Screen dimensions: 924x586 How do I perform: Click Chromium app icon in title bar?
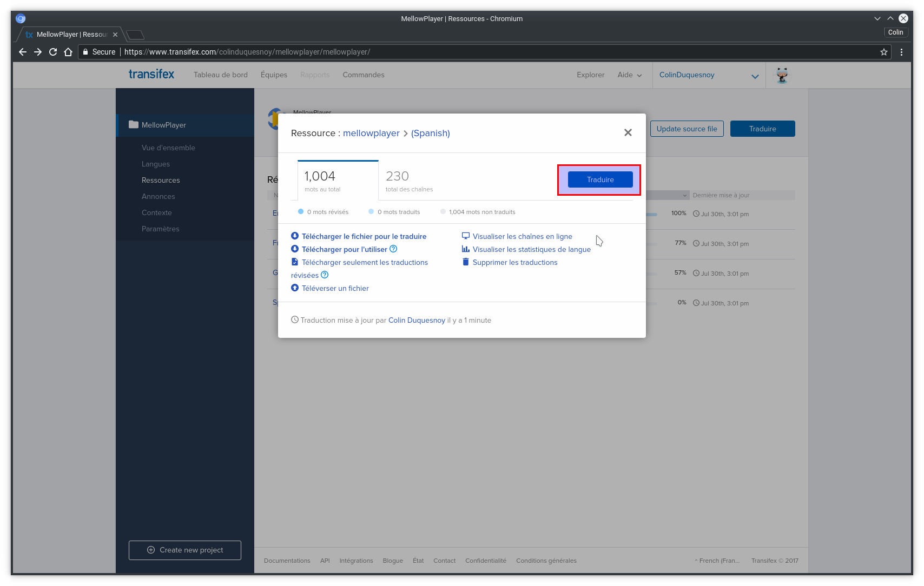tap(21, 18)
